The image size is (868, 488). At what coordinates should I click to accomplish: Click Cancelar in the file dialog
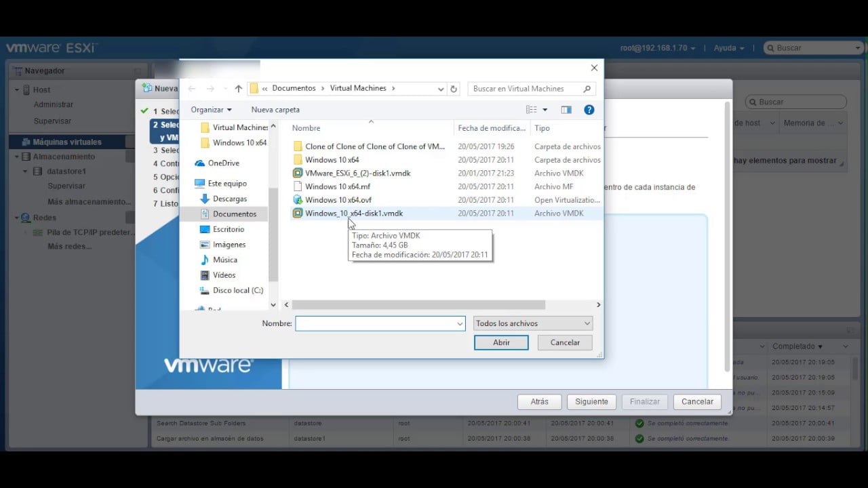565,343
